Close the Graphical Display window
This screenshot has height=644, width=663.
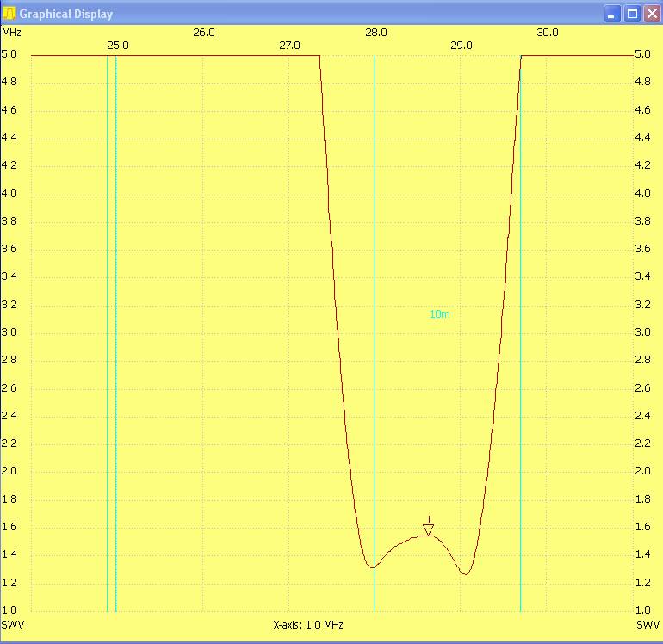pos(651,14)
